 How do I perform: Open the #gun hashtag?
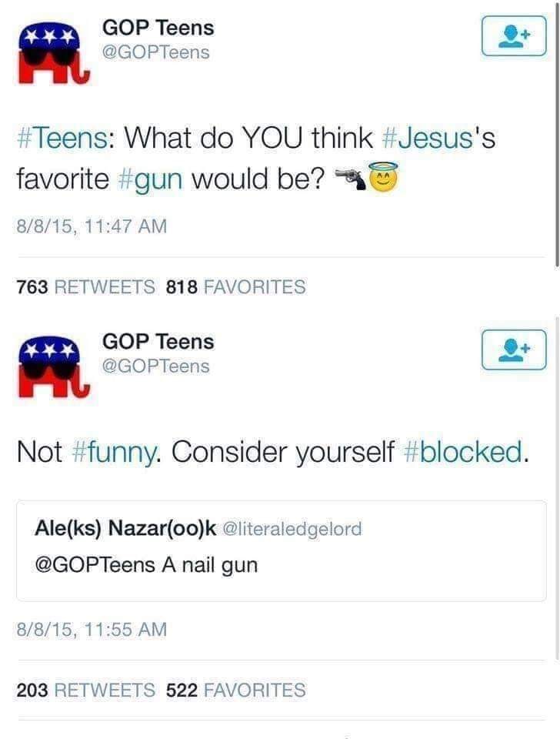pyautogui.click(x=152, y=179)
